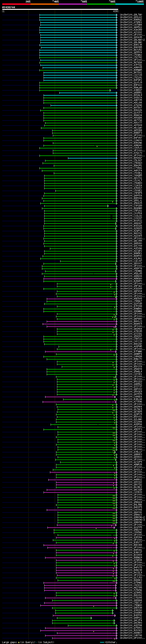Select hit label UniRef100_A3A3M9
The height and width of the screenshot is (644, 146).
coord(131,30)
